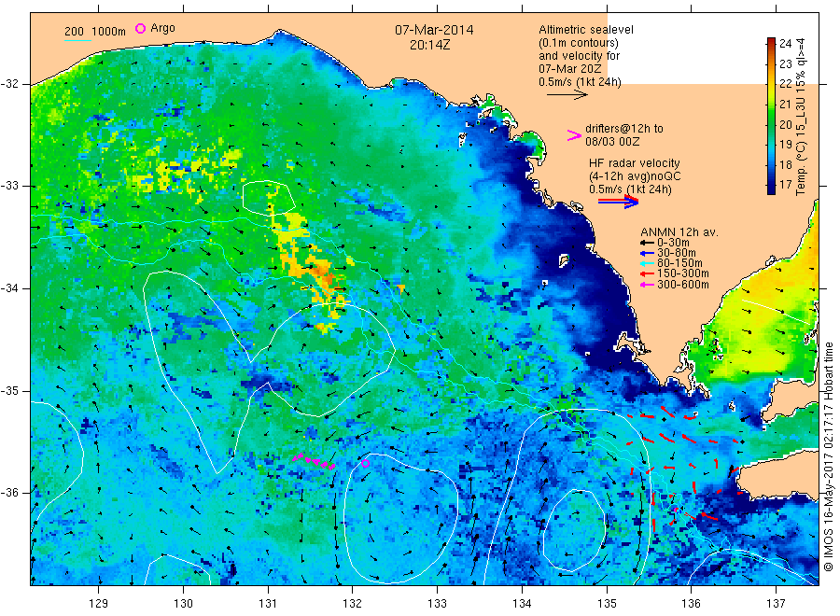This screenshot has width=840, height=616.
Task: Click the 130 longitude axis label
Action: (x=183, y=604)
